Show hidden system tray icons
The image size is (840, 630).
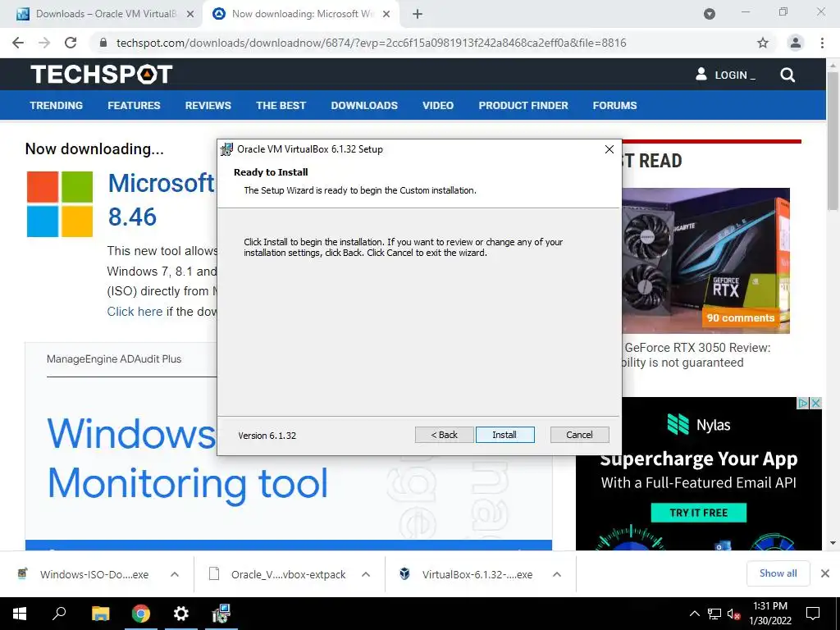point(694,614)
